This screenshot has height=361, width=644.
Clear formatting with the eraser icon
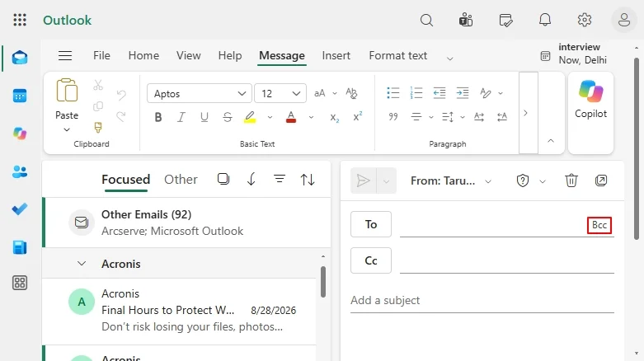coord(351,93)
